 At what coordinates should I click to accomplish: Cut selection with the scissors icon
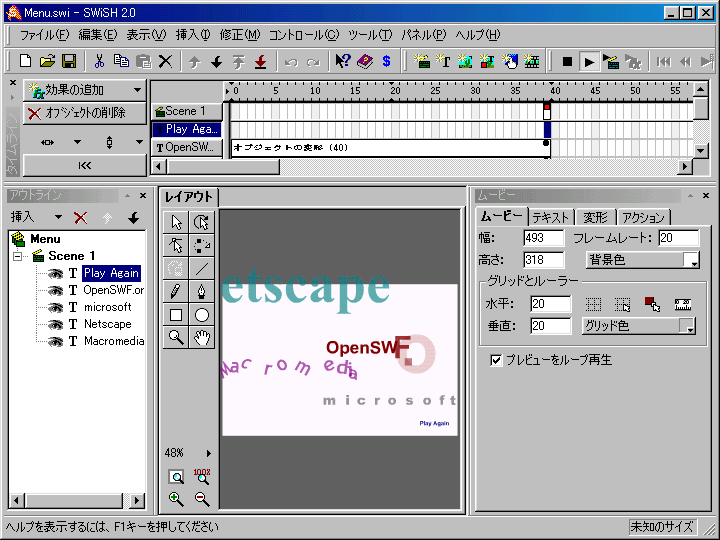[99, 61]
